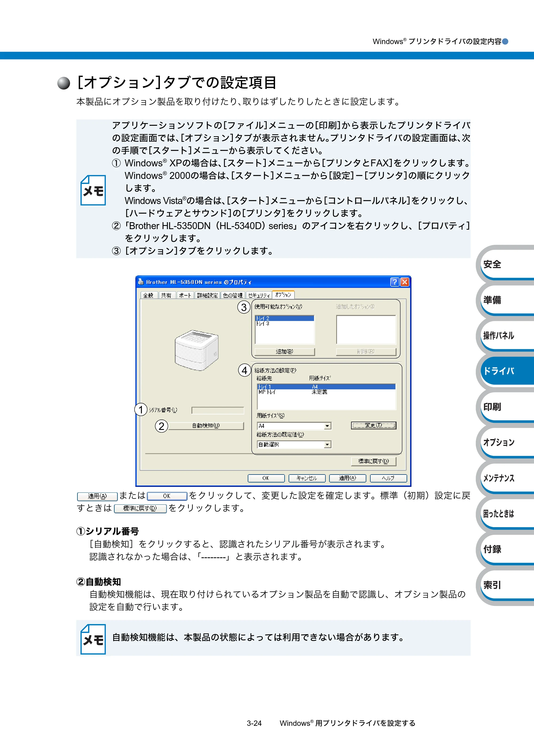Click 標準に戻す(D) in the dialog
The image size is (534, 756).
373,461
